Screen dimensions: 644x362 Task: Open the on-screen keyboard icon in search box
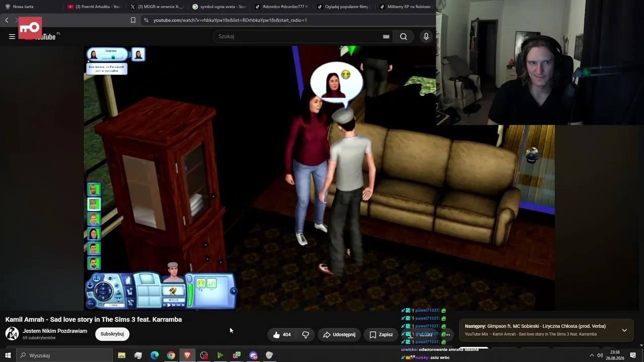pos(386,36)
